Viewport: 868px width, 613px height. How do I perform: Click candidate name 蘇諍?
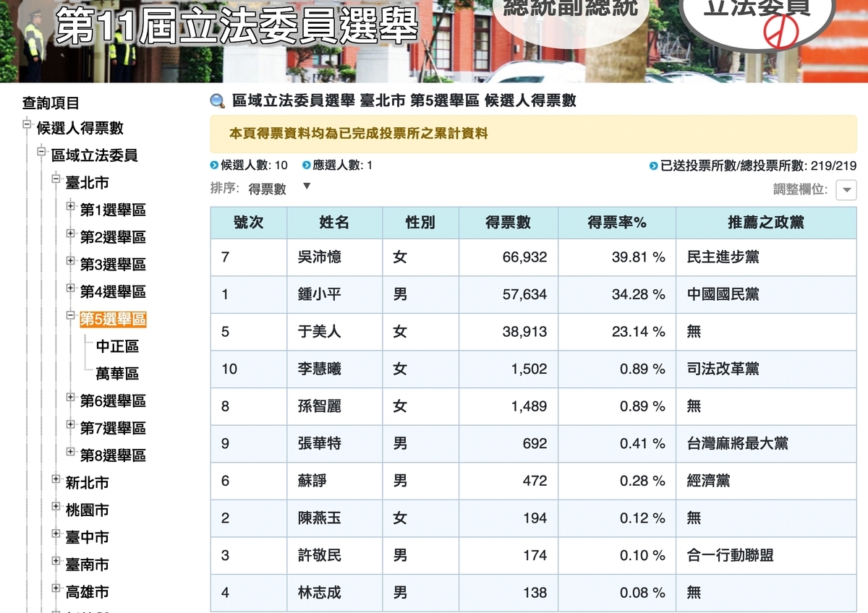312,481
